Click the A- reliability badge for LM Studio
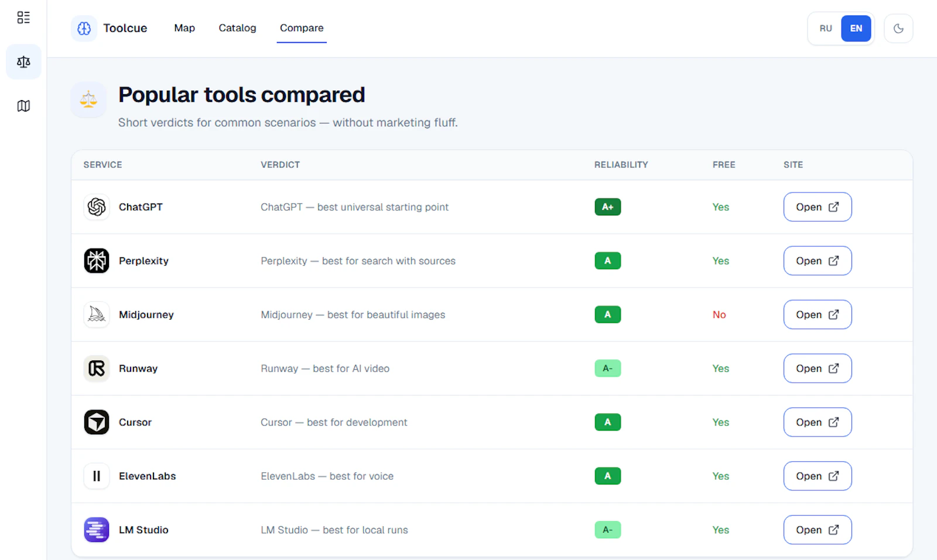This screenshot has height=560, width=937. coord(608,530)
